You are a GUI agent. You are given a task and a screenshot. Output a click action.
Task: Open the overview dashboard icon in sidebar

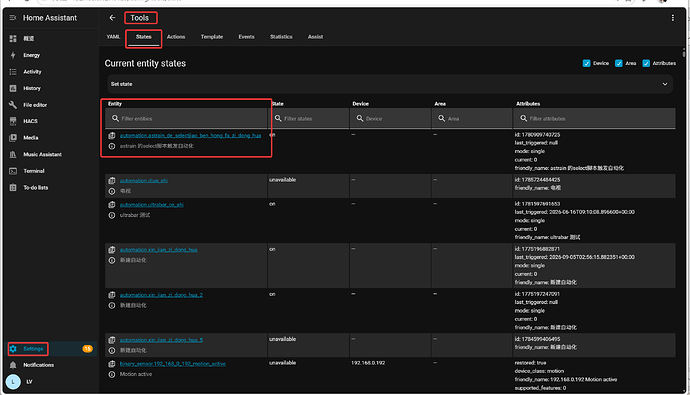point(13,39)
